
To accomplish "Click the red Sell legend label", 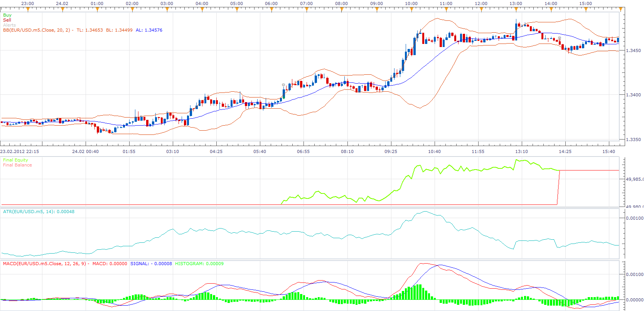I will (7, 20).
